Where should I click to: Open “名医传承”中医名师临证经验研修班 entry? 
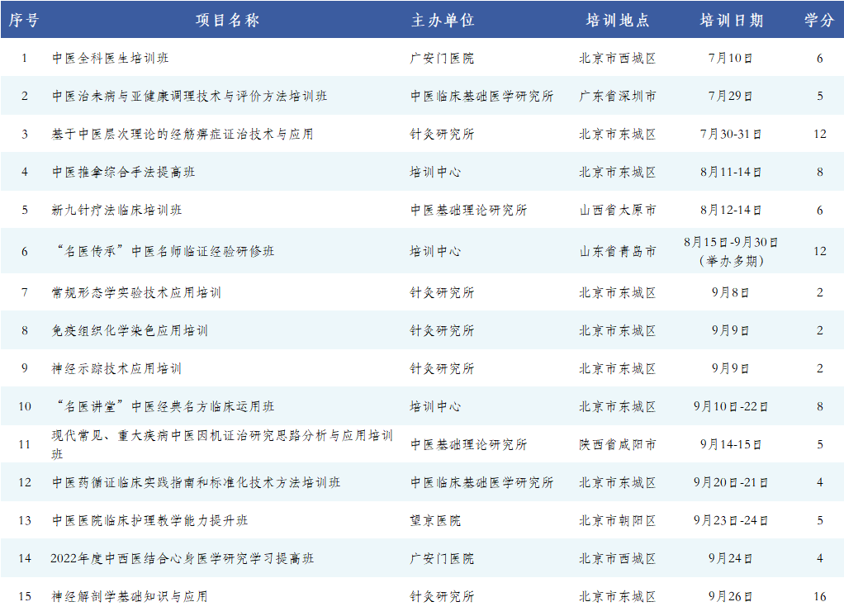click(x=163, y=251)
